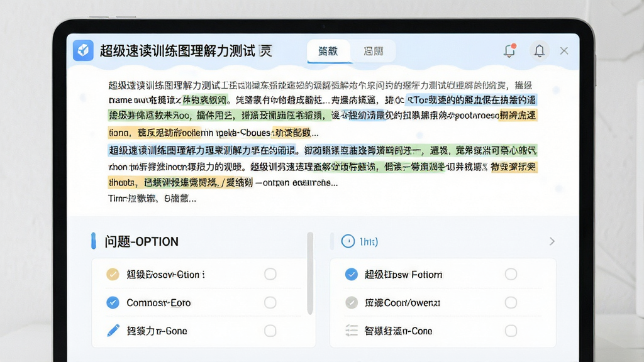Select radio button for n-Cone option
Screen dimensions: 644x362
click(x=511, y=331)
